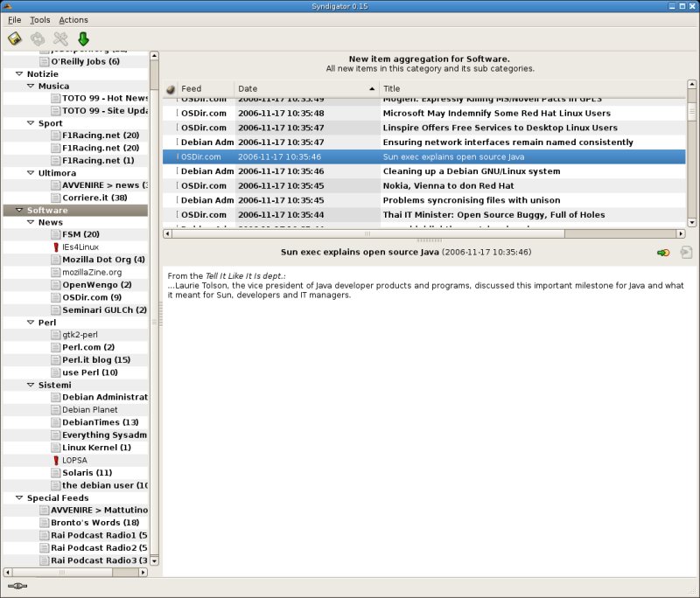Select the highlighted 'Sun exec explains open source Java' row
This screenshot has width=700, height=598.
[424, 156]
